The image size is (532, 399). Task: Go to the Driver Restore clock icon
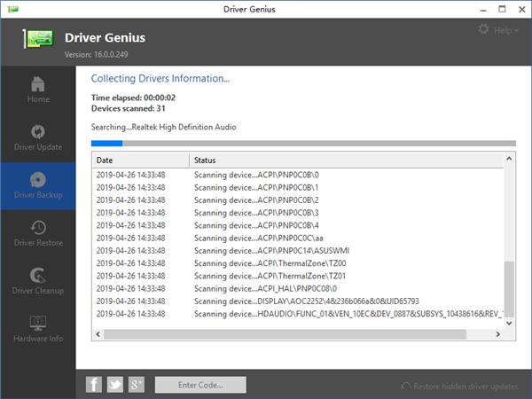pos(37,228)
